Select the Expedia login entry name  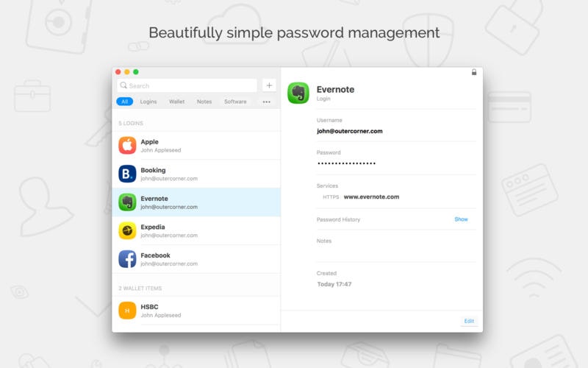(153, 227)
